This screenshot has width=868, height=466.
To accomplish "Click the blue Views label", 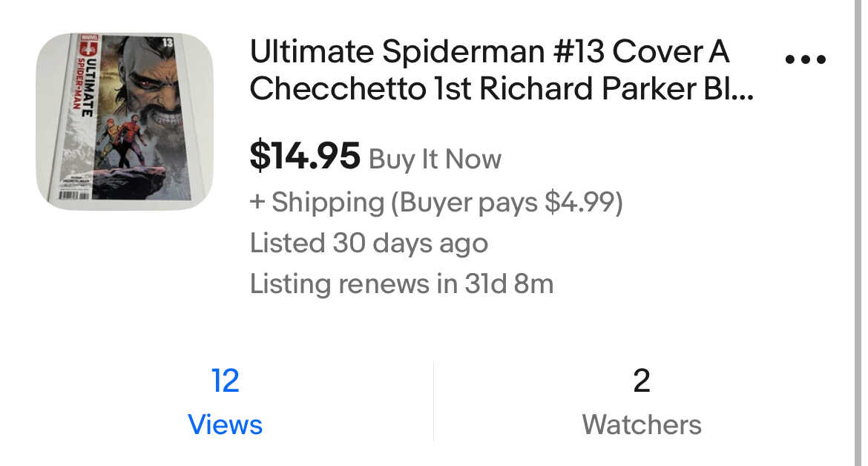I will pos(225,424).
